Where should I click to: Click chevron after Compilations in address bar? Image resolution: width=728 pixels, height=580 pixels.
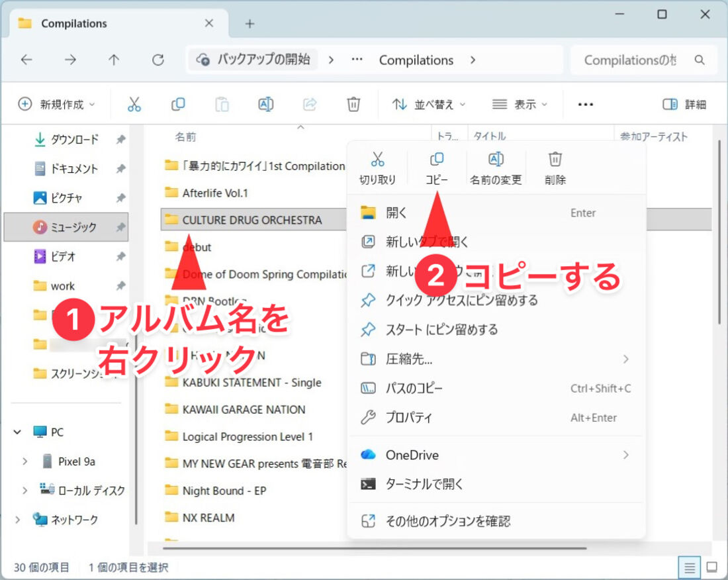[473, 60]
